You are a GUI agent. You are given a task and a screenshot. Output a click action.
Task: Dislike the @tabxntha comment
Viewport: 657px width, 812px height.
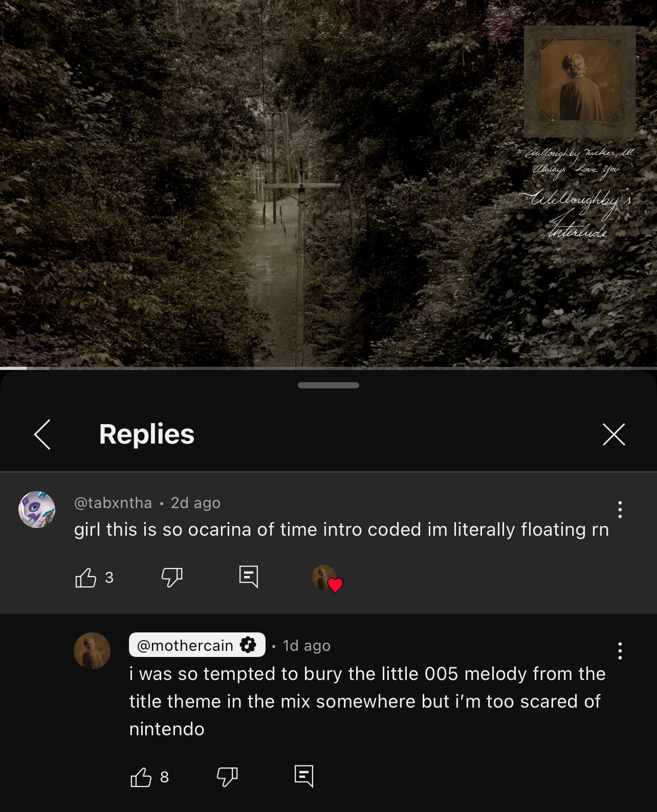172,578
